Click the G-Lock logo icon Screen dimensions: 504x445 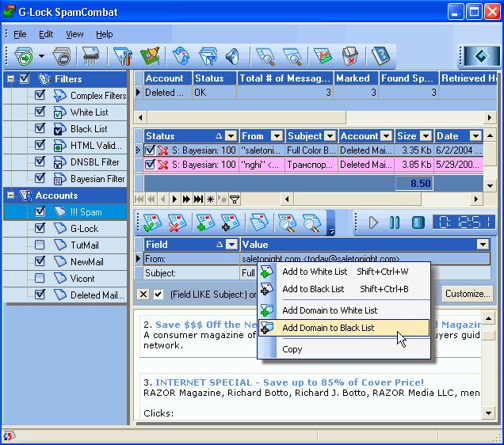482,56
